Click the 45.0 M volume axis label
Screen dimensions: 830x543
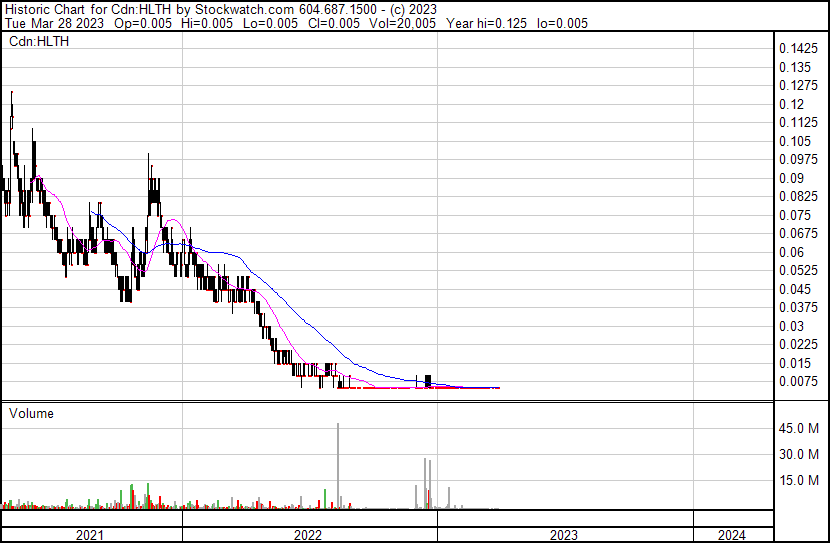(801, 428)
